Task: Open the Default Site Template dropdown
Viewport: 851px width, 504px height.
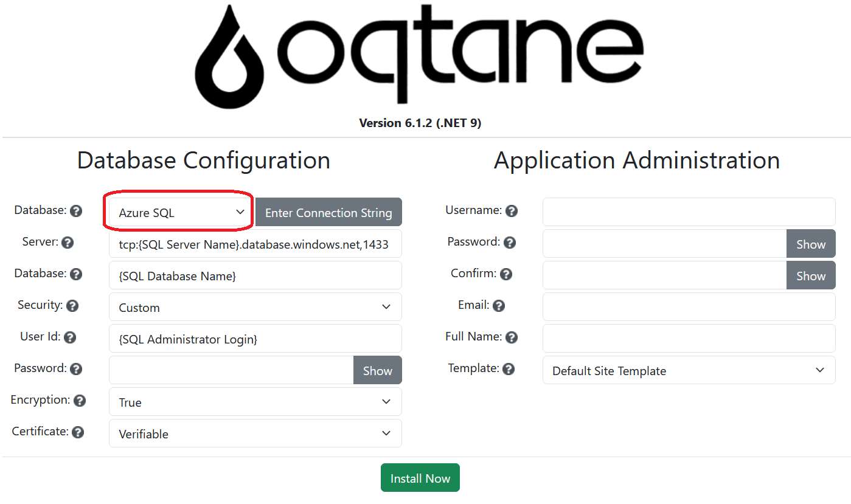Action: [689, 370]
